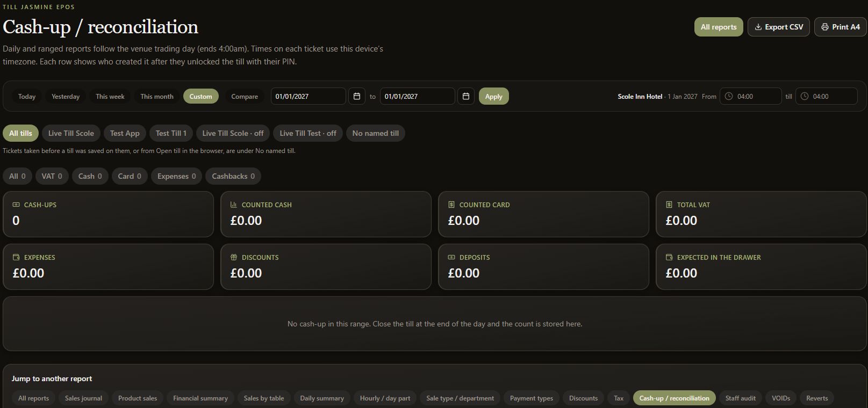This screenshot has height=408, width=868.
Task: Jump to VOIDs report
Action: [x=781, y=398]
